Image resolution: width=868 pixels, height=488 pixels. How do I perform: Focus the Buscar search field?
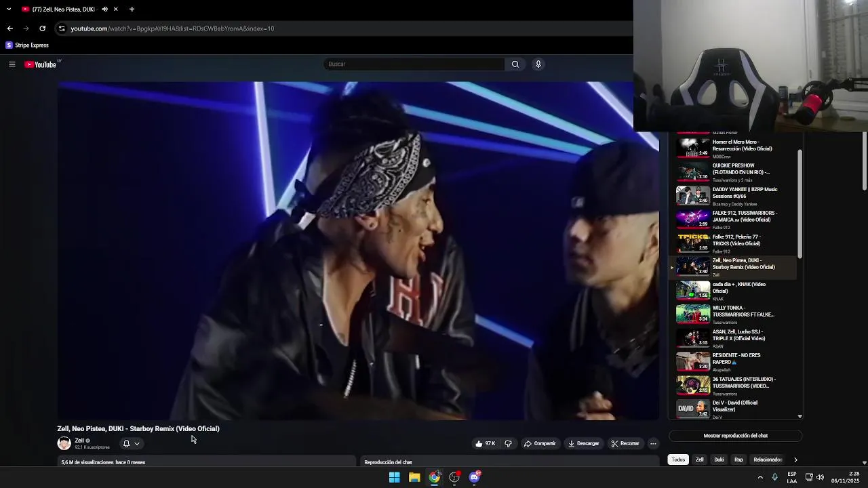click(x=414, y=64)
